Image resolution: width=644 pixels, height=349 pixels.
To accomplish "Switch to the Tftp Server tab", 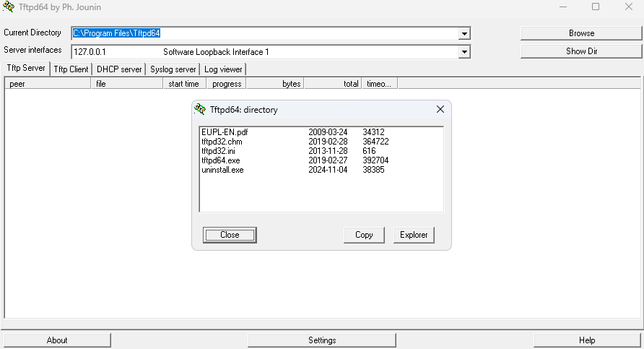I will (26, 68).
